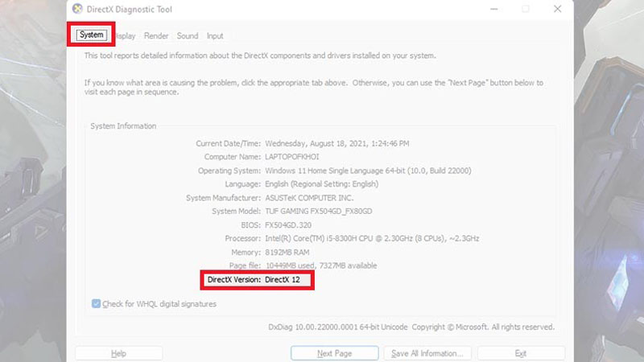The height and width of the screenshot is (362, 644).
Task: Click the System Information group label
Action: tap(123, 126)
